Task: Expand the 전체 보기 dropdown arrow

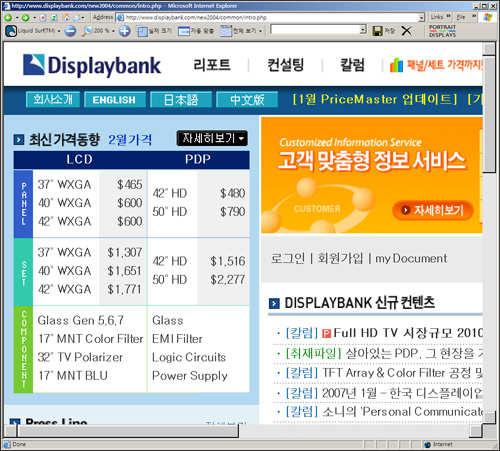Action: [x=260, y=31]
